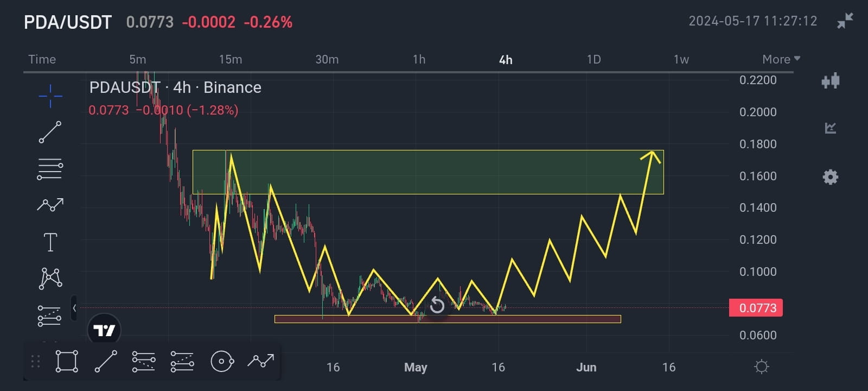Image resolution: width=868 pixels, height=391 pixels.
Task: Select the path/zigzag drawing tool in sidebar
Action: [50, 205]
